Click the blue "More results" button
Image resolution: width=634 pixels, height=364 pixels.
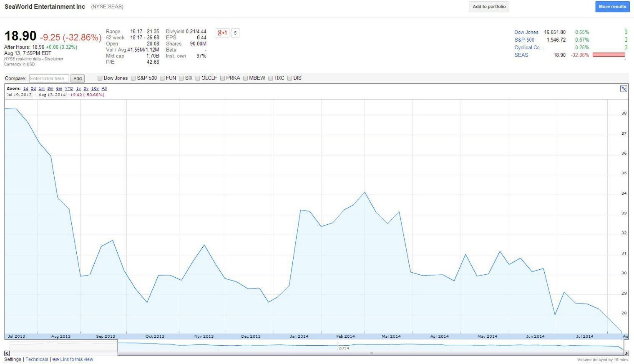(612, 6)
